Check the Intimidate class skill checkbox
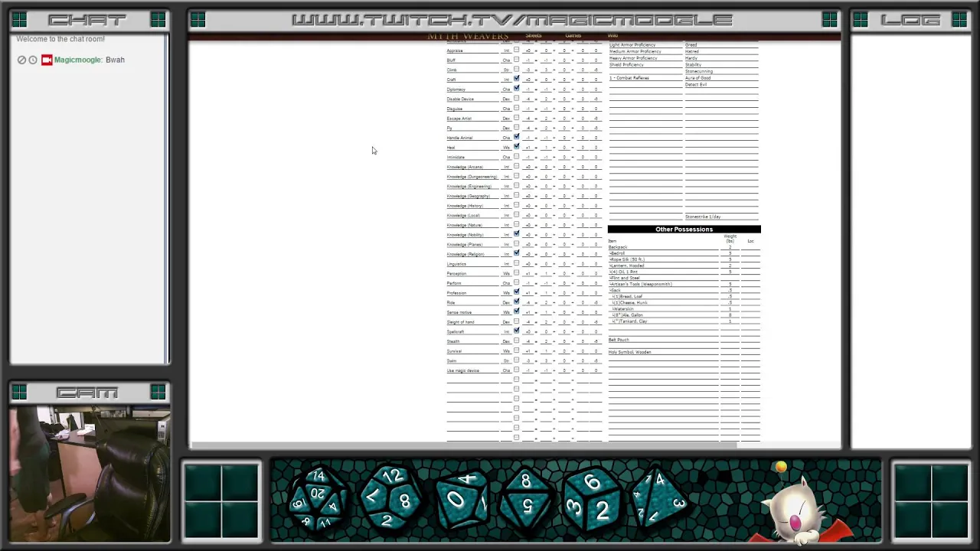Viewport: 980px width, 551px height. [516, 156]
